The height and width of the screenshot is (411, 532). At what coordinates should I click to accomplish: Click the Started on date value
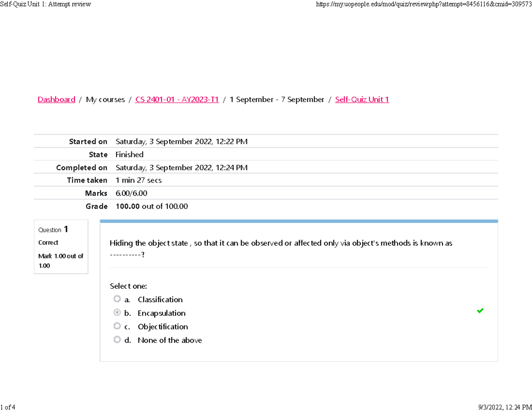click(x=181, y=141)
